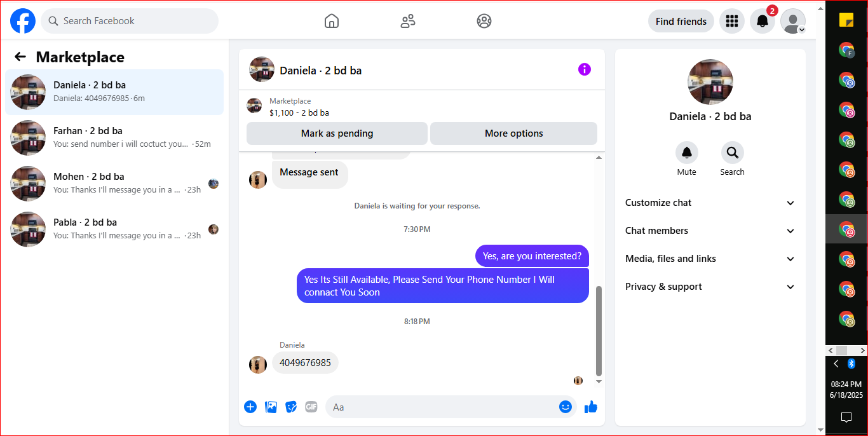868x436 pixels.
Task: Click the 'Yes Its Still Available' message bubble
Action: point(443,286)
